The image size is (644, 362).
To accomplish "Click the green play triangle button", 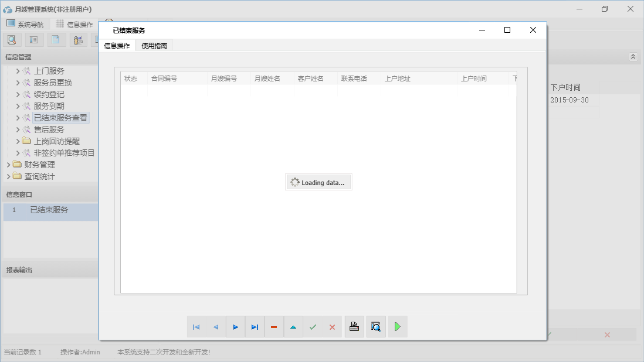I will click(398, 327).
